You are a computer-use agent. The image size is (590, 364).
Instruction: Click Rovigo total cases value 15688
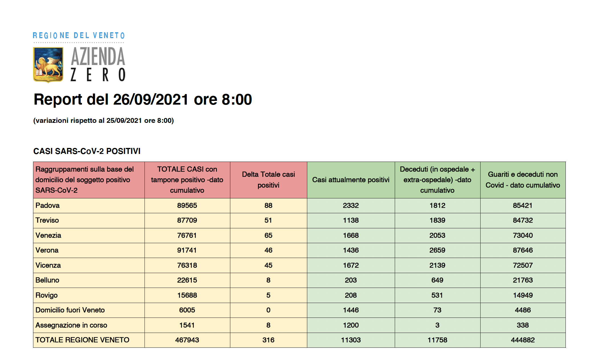(187, 295)
